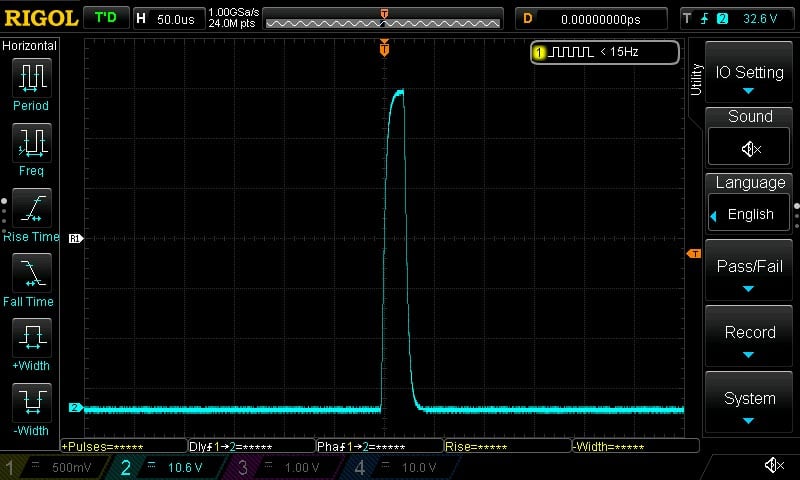Click the 1.00GSa/s sample rate readout
The image size is (800, 480).
(234, 12)
